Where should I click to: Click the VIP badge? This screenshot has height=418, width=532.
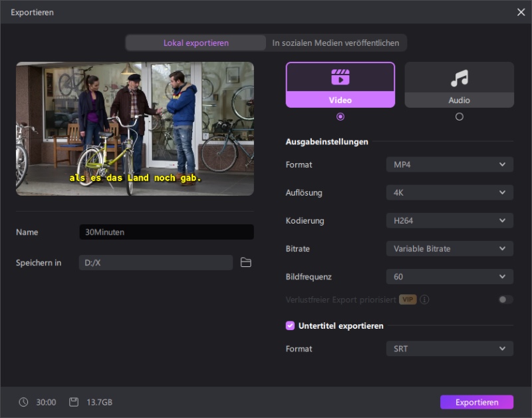pyautogui.click(x=408, y=300)
